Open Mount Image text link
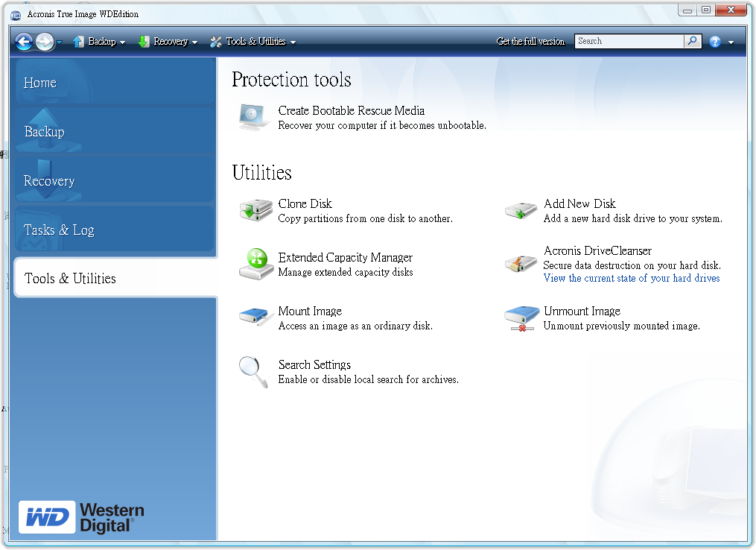Viewport: 756px width, 550px height. (310, 312)
